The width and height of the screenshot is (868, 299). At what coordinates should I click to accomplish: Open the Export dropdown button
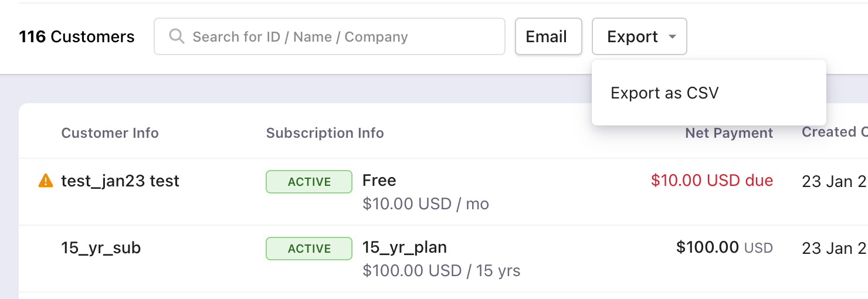[639, 37]
